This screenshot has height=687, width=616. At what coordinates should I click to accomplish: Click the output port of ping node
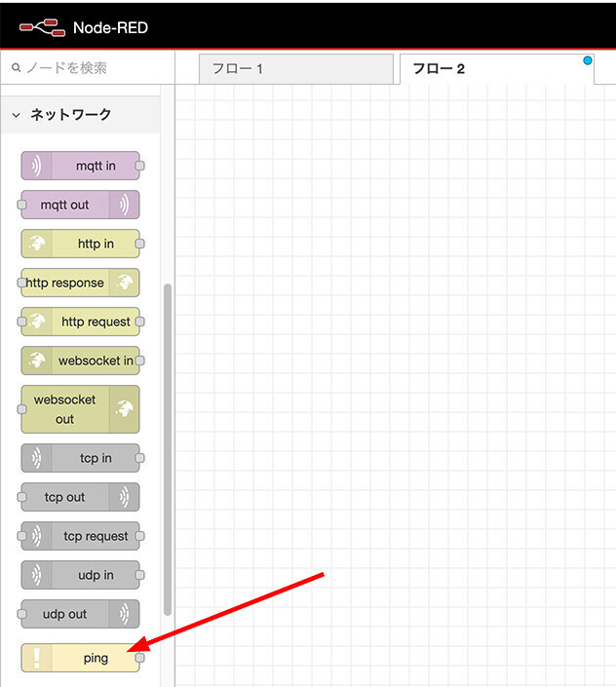139,657
